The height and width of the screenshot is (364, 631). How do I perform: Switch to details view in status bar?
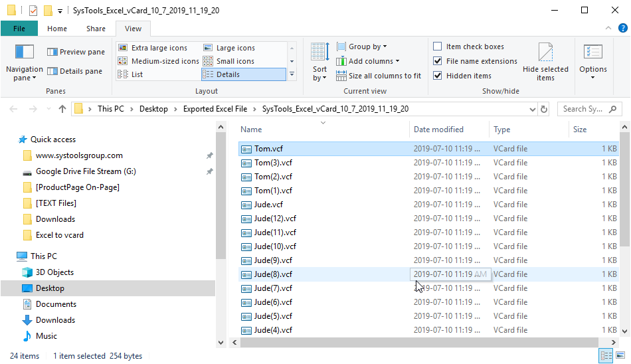point(606,355)
